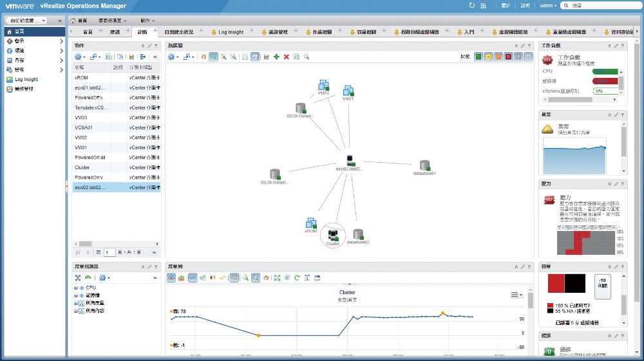The width and height of the screenshot is (644, 361).
Task: Click the magnifier search icon in the topology toolbar
Action: coord(307,57)
